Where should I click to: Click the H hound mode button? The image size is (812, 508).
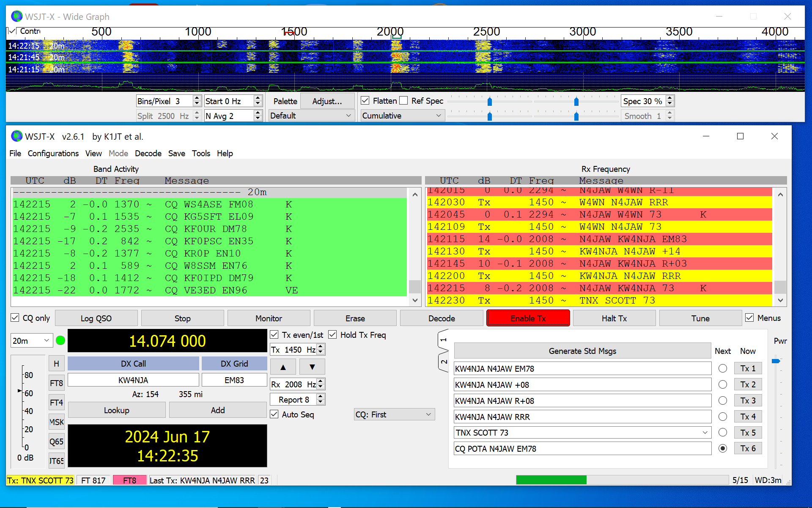pyautogui.click(x=56, y=364)
